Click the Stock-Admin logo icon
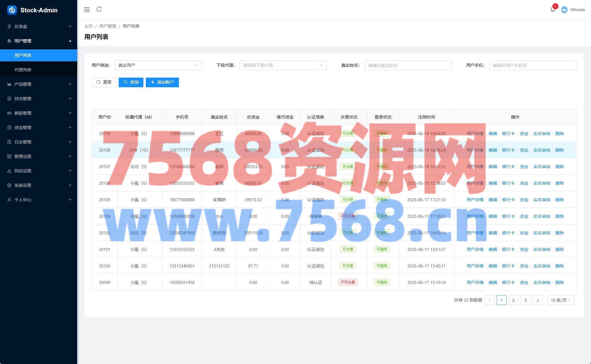The image size is (591, 364). (12, 10)
